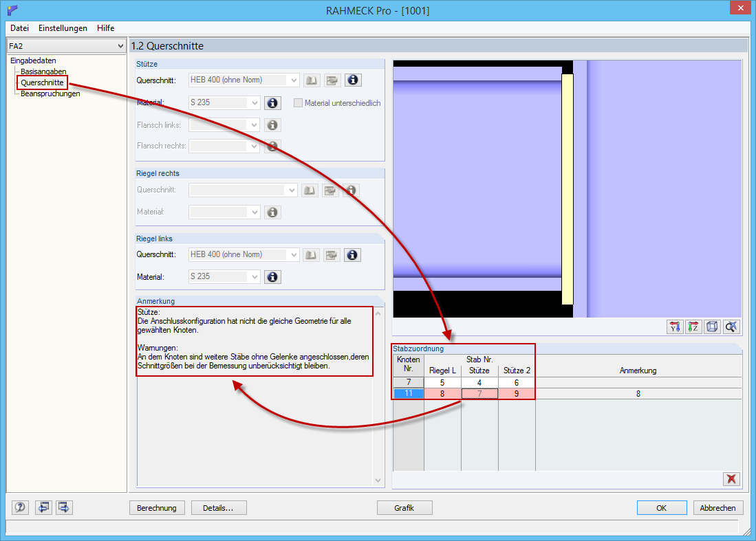Open the Einstellungen menu
Screen dimensions: 756x541
click(63, 28)
